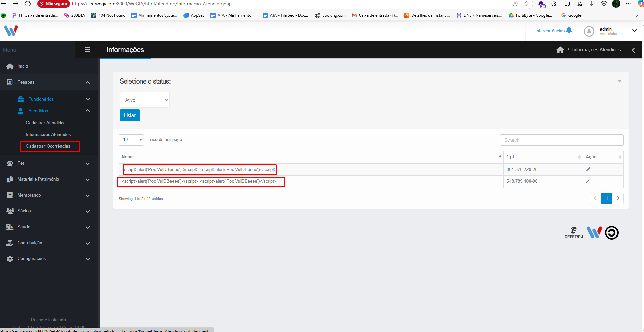Screen dimensions: 644x332
Task: Edit the record with CPF 851.376.220-28
Action: point(588,169)
